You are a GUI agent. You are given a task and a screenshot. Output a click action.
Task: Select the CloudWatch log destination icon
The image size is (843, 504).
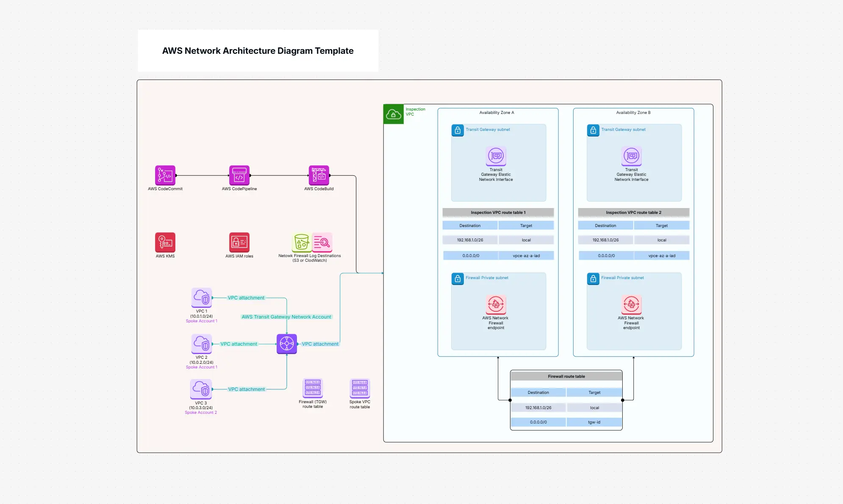point(322,242)
